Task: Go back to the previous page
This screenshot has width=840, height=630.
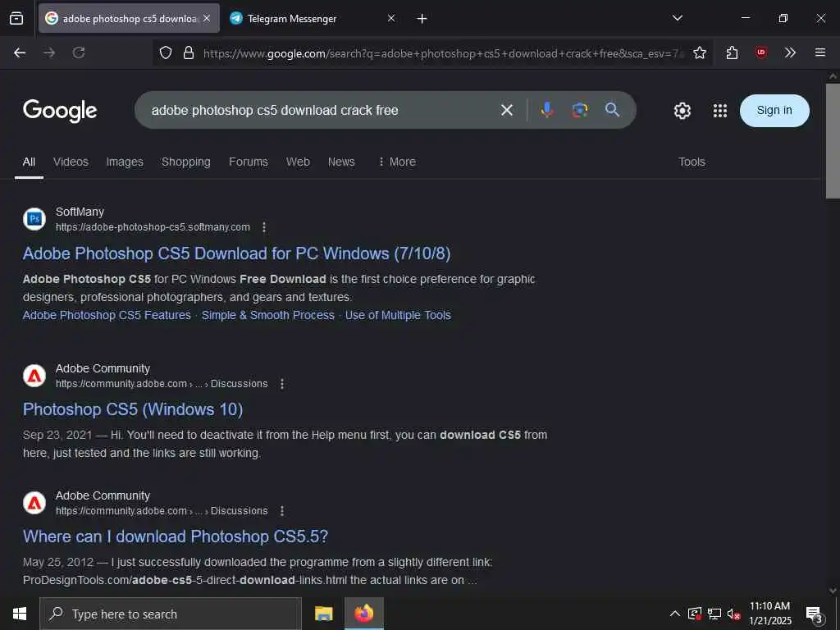Action: [20, 52]
